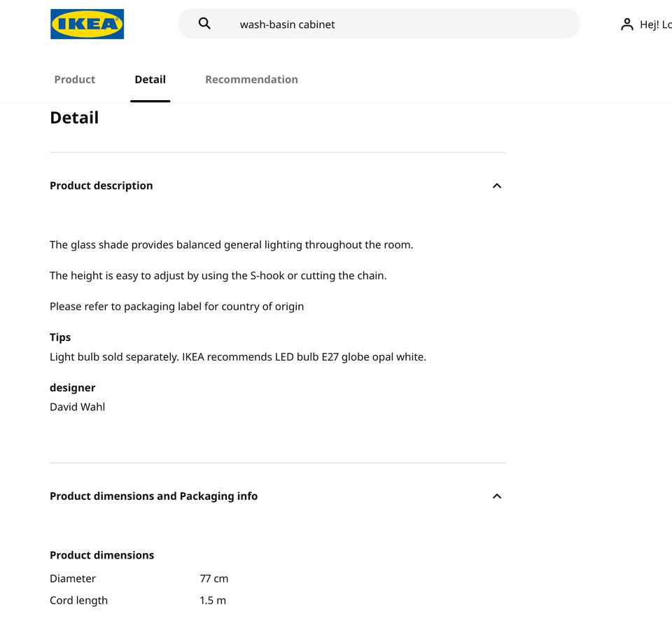This screenshot has width=672, height=621.
Task: Collapse Product dimensions and Packaging chevron
Action: pyautogui.click(x=497, y=496)
